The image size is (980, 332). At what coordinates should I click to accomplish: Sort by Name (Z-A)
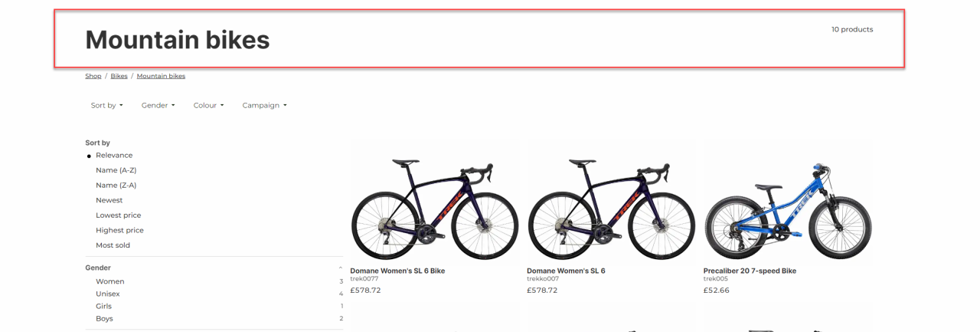tap(116, 185)
